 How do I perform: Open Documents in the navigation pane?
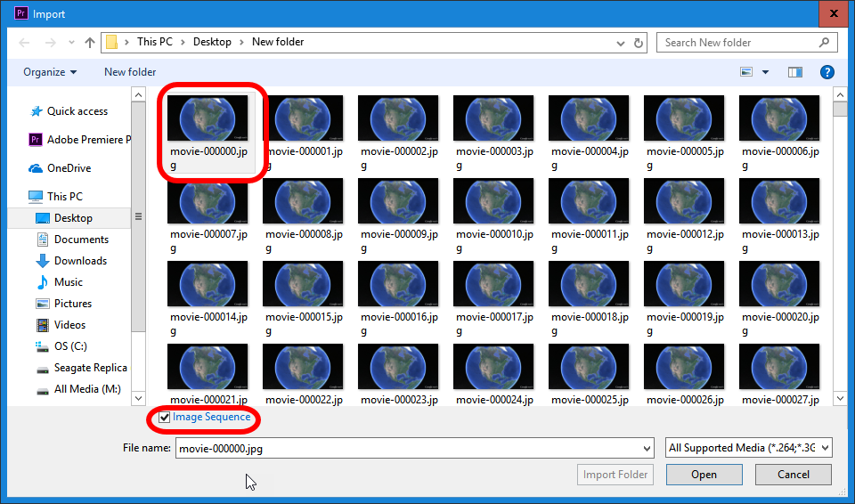pyautogui.click(x=72, y=240)
